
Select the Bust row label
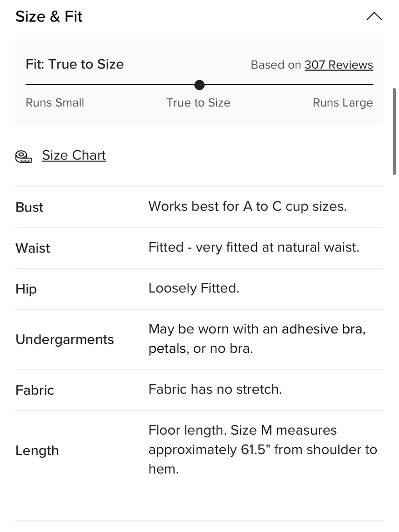pos(29,207)
